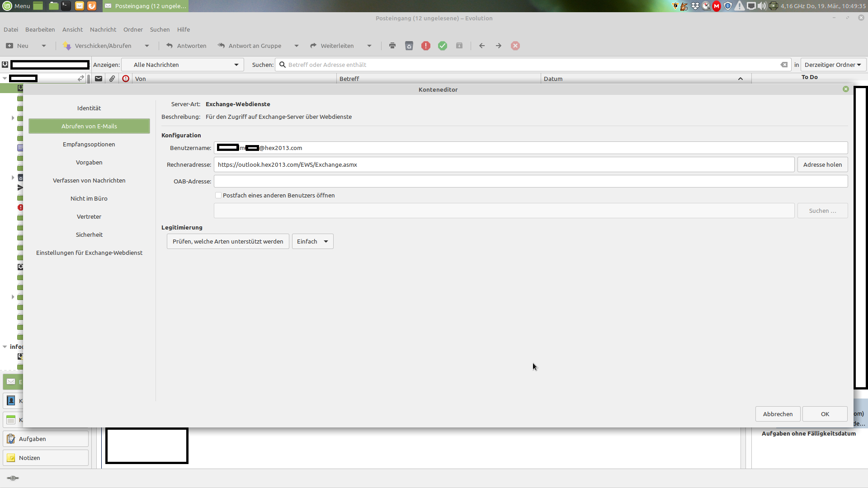Click the archive icon in toolbar
The height and width of the screenshot is (488, 868).
(x=459, y=46)
